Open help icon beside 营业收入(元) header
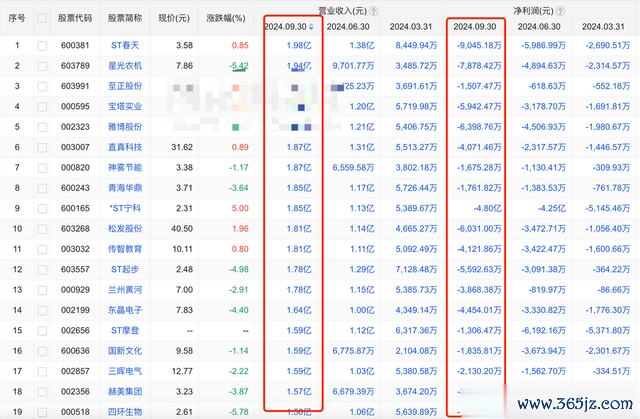The width and height of the screenshot is (640, 419). (x=373, y=11)
